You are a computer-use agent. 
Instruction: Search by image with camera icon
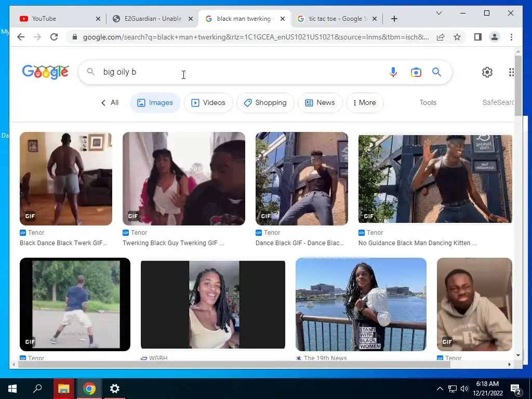tap(416, 72)
